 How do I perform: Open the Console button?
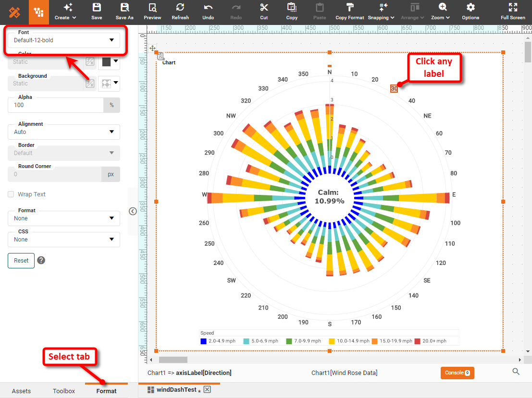[458, 373]
